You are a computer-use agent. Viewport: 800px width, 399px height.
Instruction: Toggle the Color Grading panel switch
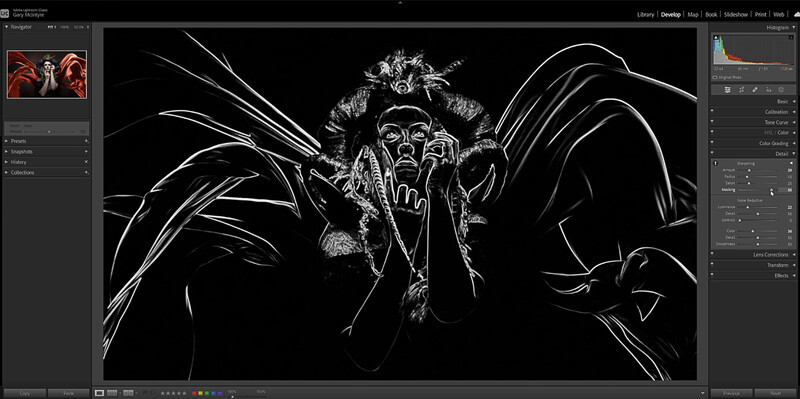[713, 143]
